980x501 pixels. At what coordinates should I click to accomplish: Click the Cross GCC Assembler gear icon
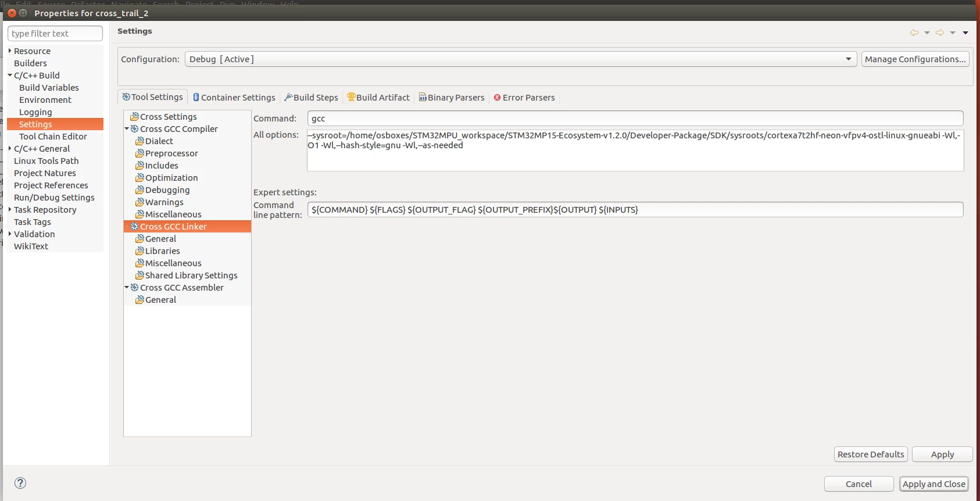point(134,288)
